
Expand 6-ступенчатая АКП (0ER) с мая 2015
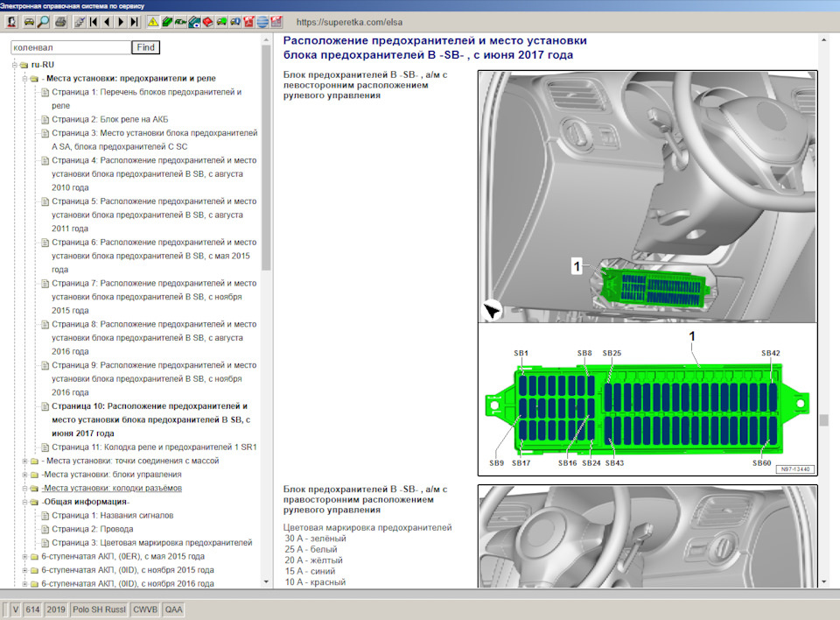point(24,557)
